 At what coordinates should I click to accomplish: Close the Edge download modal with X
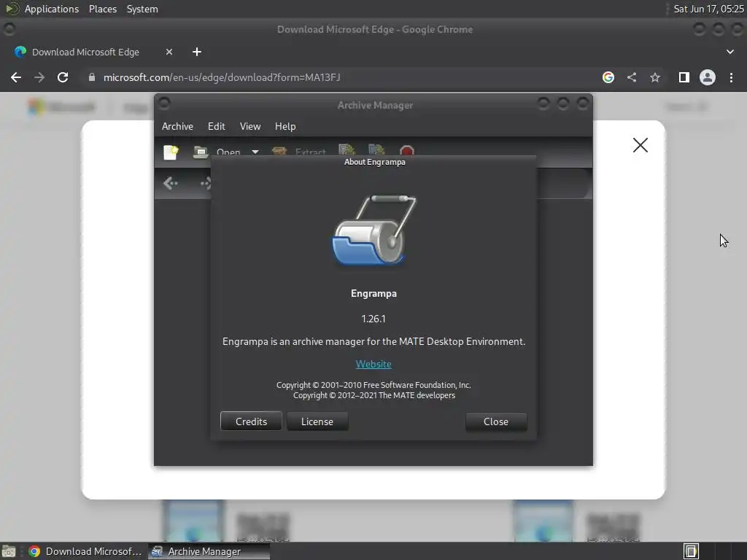click(640, 145)
